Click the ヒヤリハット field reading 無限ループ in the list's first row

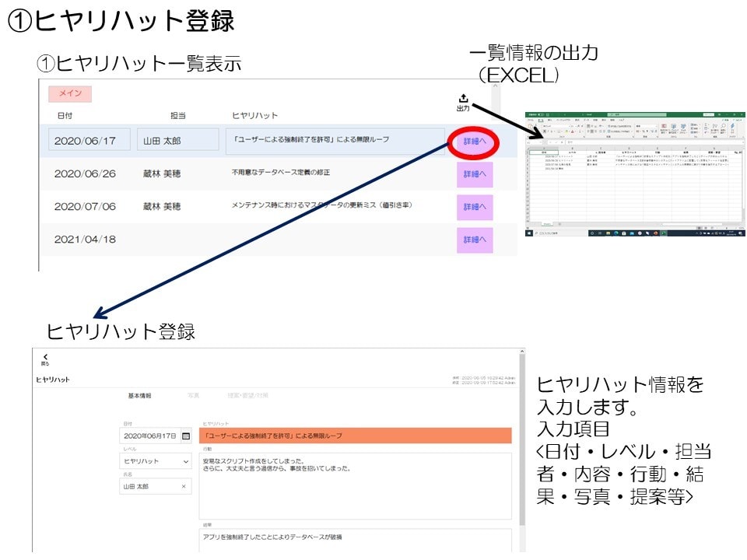click(335, 141)
